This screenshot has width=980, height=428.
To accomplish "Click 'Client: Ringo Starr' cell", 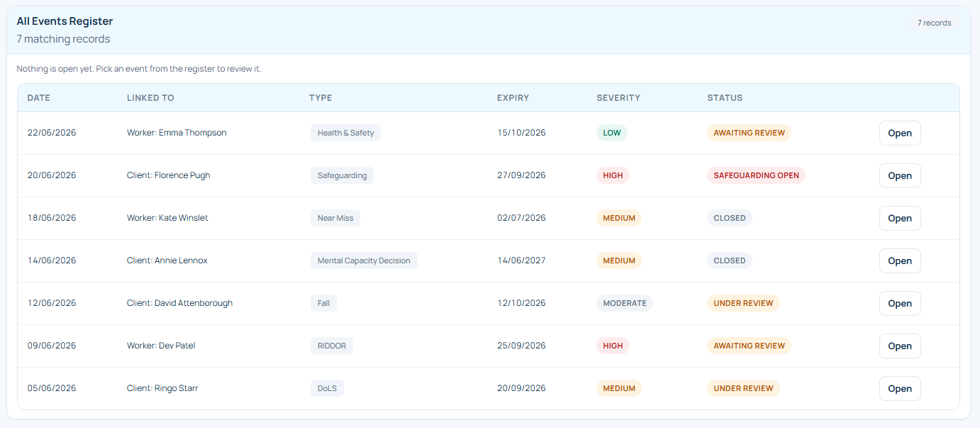I will (x=162, y=388).
